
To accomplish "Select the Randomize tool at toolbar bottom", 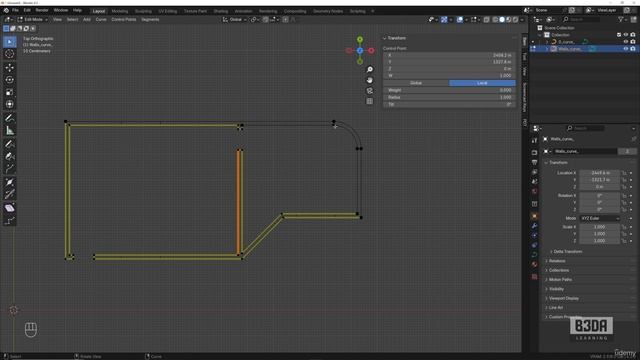I will (x=9, y=221).
